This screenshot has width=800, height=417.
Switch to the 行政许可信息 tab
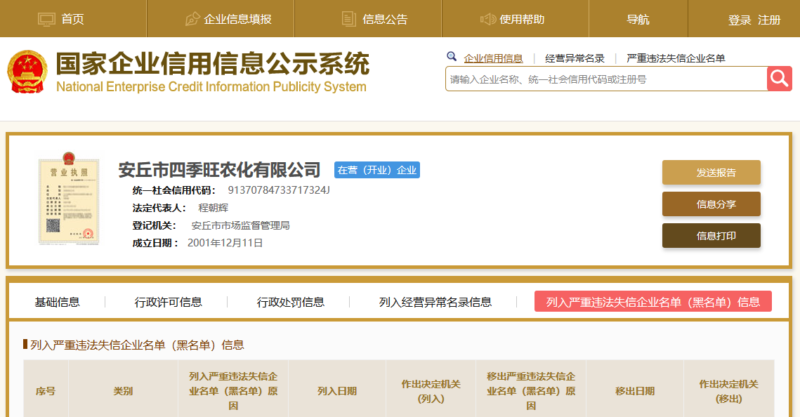[x=168, y=302]
